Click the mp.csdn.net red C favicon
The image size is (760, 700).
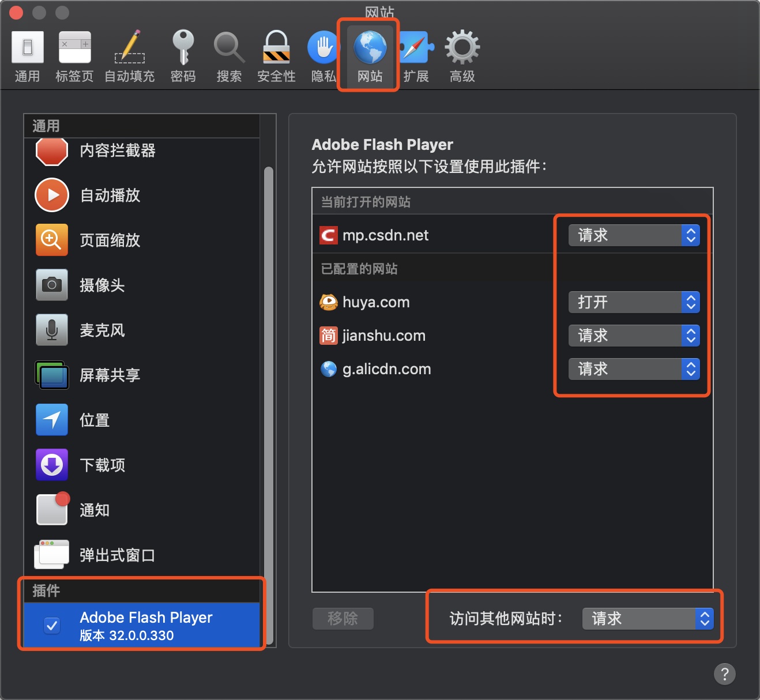tap(329, 235)
